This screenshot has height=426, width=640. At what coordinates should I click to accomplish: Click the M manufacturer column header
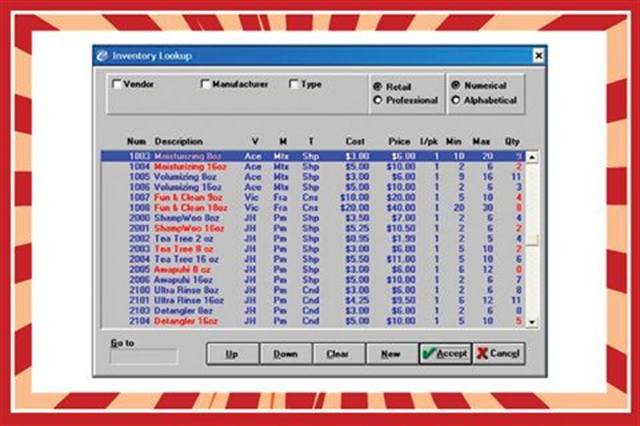click(x=283, y=142)
